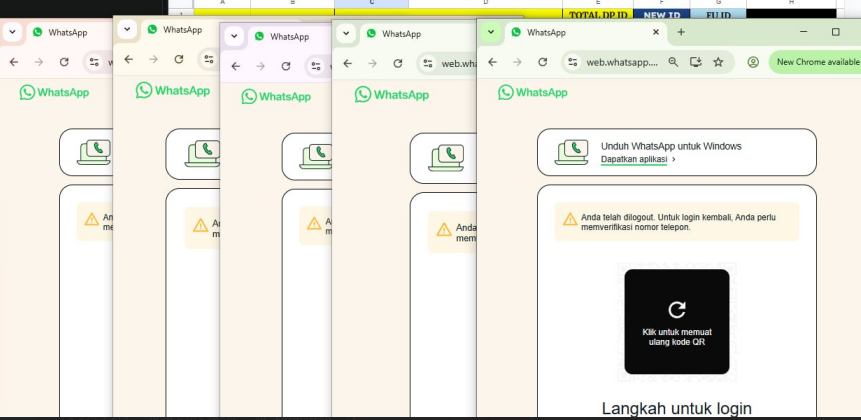Click reload icon in the beige second WhatsApp window
The image size is (861, 420).
pos(178,59)
